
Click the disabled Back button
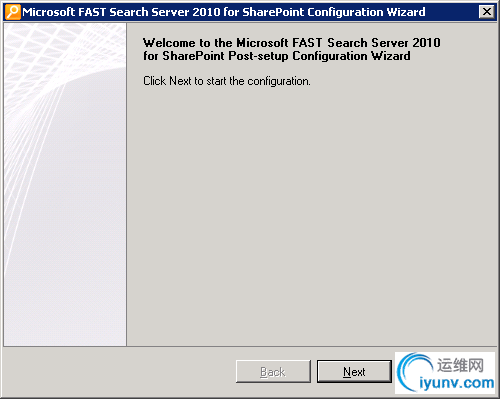tap(273, 371)
